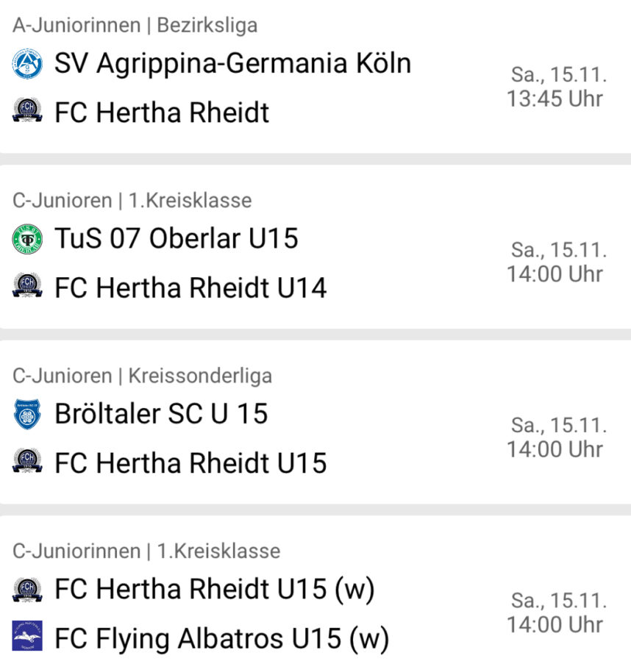The width and height of the screenshot is (631, 672).
Task: Click the C-Junioren | 1.Kreisklasse competition label
Action: coord(132,200)
